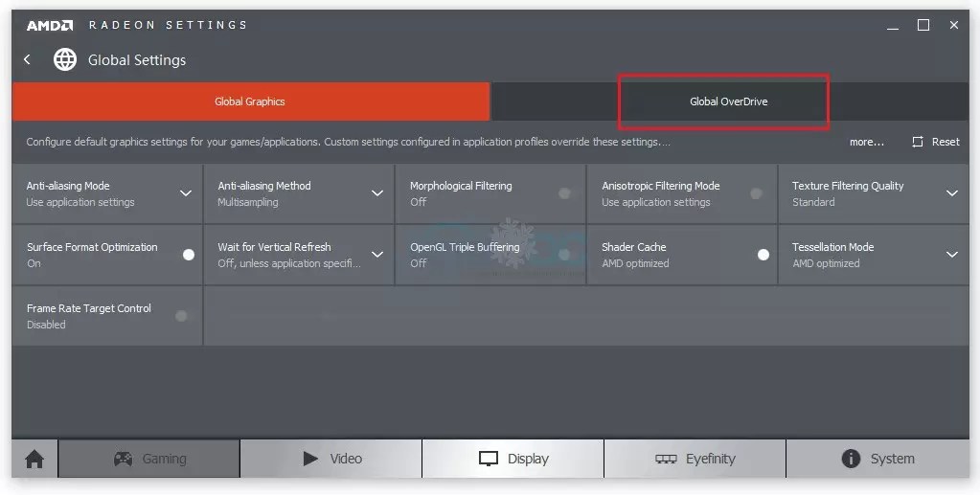
Task: Switch to Global OverDrive tab
Action: pyautogui.click(x=729, y=101)
